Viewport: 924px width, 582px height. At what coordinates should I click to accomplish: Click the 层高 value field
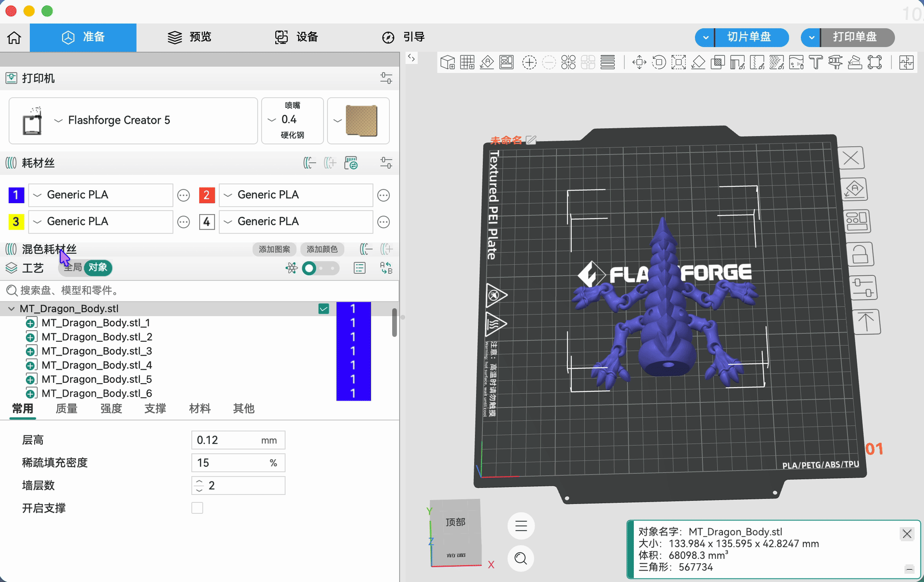tap(238, 440)
